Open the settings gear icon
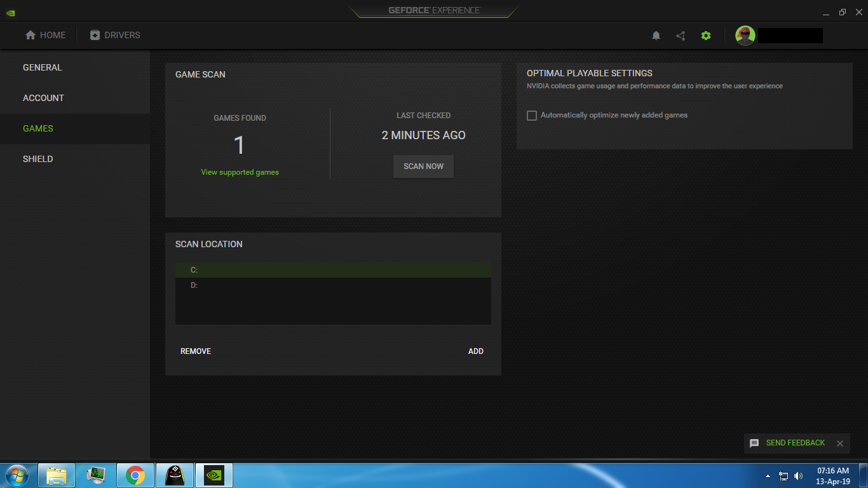 pyautogui.click(x=705, y=36)
